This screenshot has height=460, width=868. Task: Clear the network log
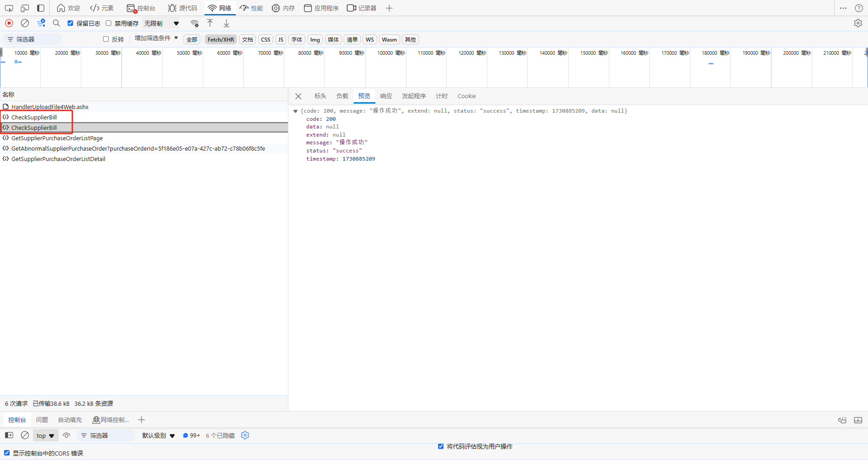[x=25, y=23]
